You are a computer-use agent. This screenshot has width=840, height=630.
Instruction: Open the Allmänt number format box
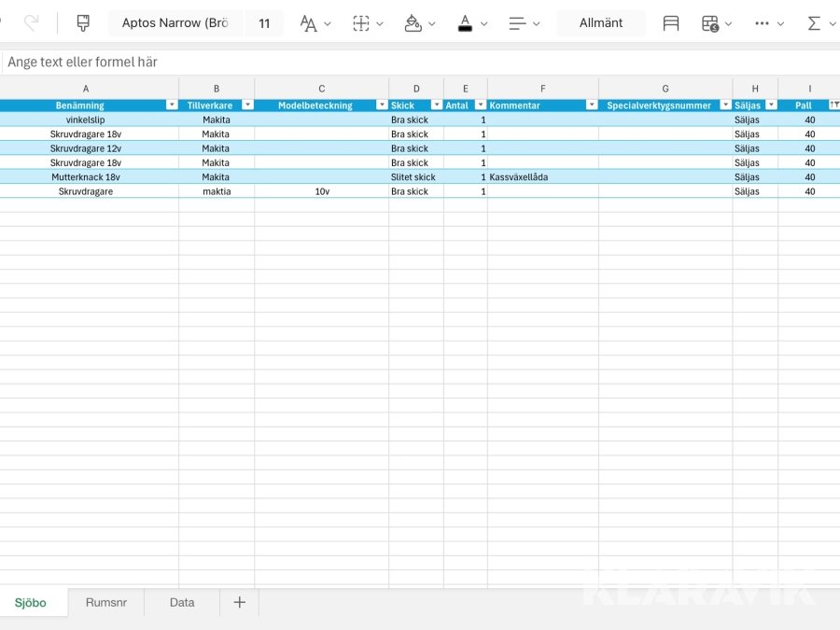tap(601, 23)
